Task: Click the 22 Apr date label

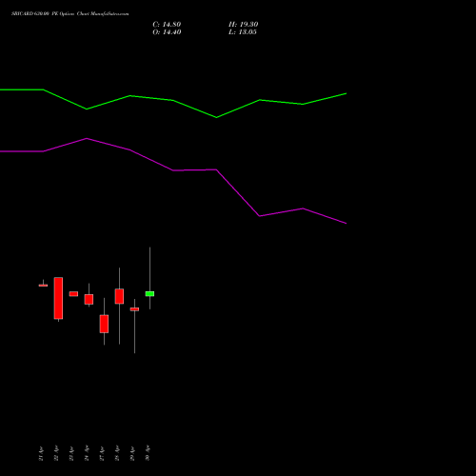Action: [56, 453]
